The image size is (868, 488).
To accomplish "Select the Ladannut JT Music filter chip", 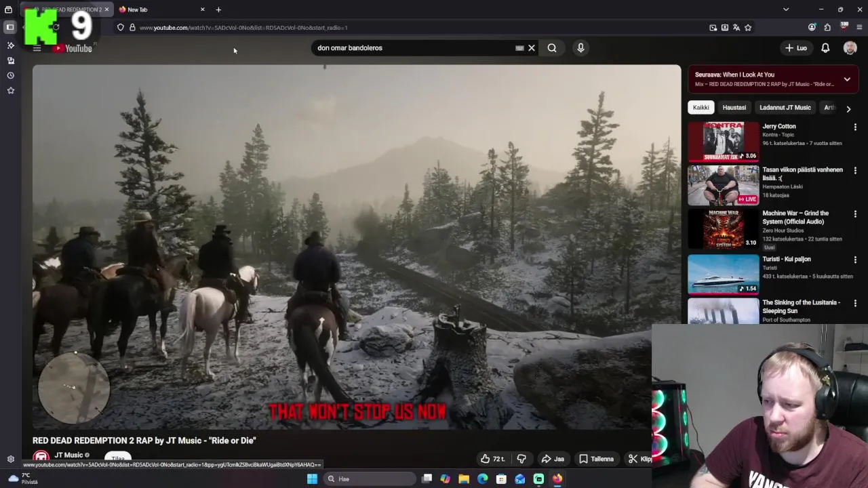I will click(x=785, y=107).
